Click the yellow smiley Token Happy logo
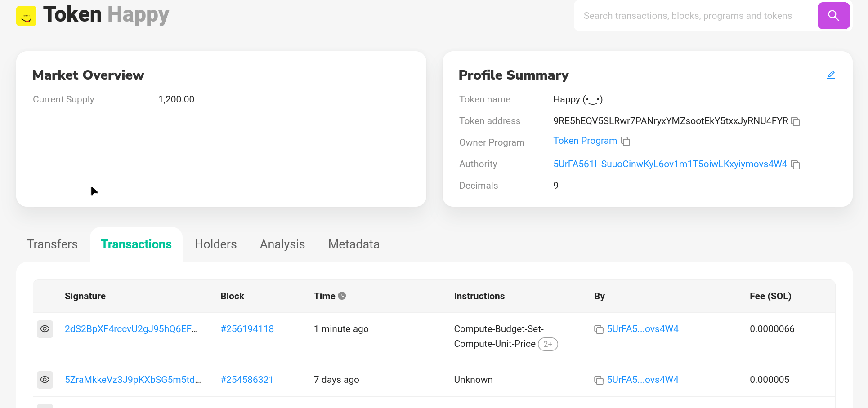Viewport: 868px width, 408px height. [x=26, y=16]
